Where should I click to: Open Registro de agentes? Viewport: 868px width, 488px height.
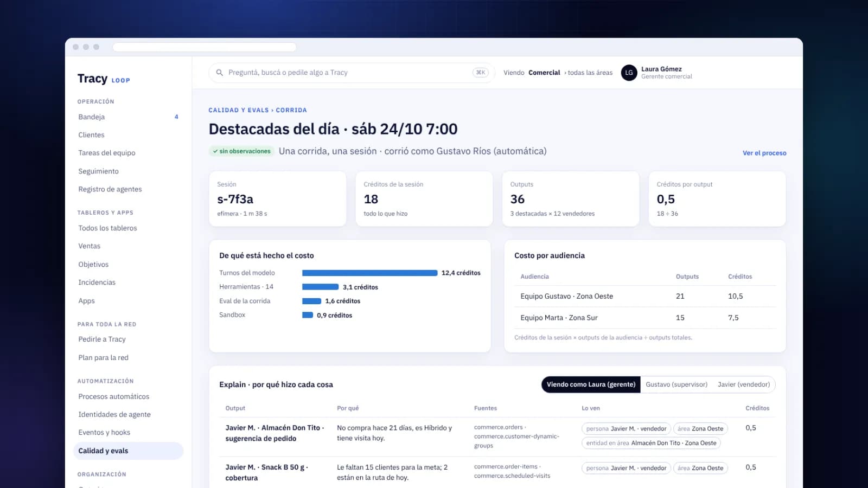click(128, 189)
